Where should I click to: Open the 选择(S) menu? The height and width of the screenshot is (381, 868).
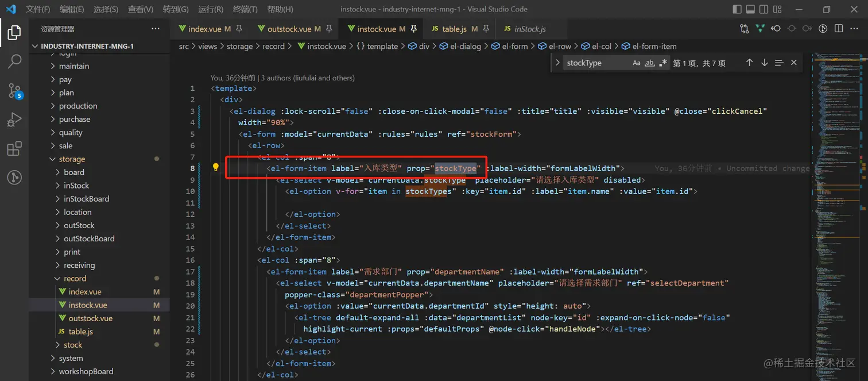(106, 9)
